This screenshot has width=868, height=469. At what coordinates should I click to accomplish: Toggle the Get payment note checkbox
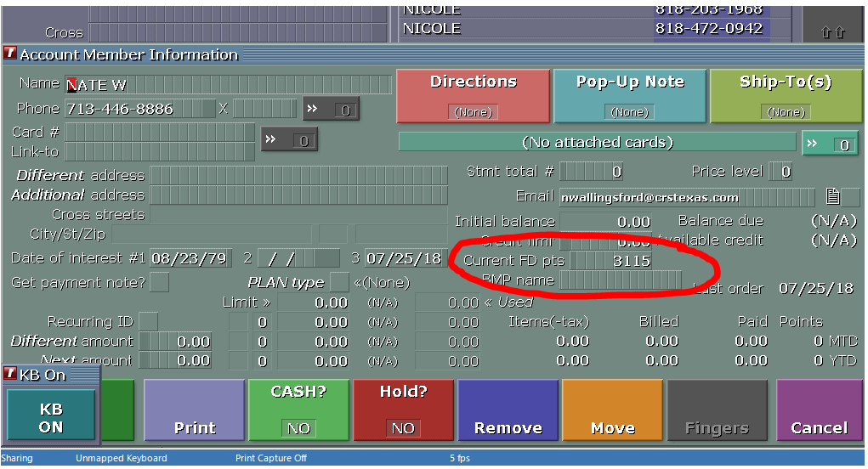tap(160, 283)
